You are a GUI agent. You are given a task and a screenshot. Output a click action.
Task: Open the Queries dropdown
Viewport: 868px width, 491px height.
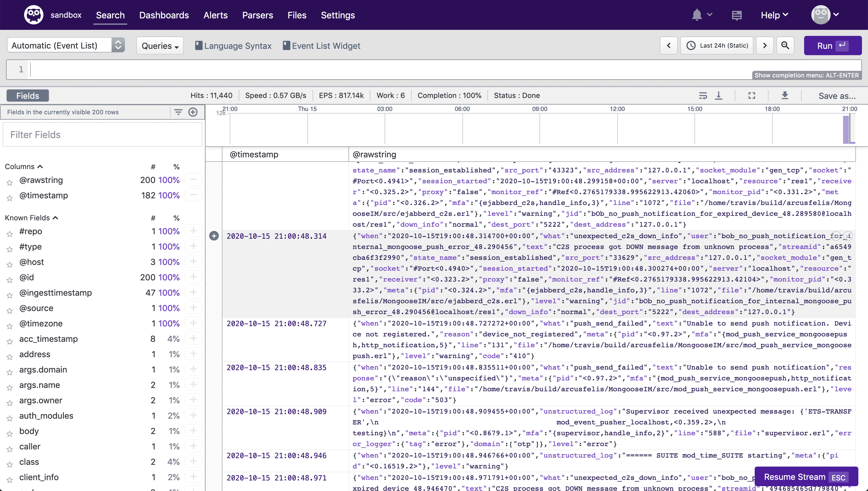[159, 46]
